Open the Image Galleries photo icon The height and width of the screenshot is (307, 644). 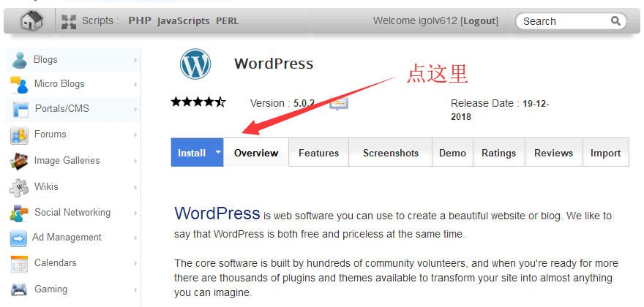[x=19, y=161]
